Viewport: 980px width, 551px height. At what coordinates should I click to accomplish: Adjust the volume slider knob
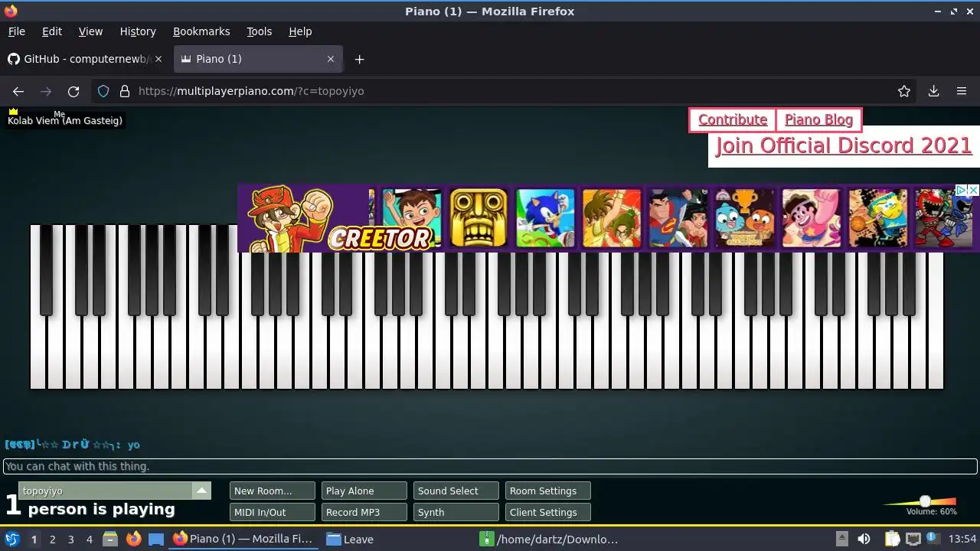[925, 501]
